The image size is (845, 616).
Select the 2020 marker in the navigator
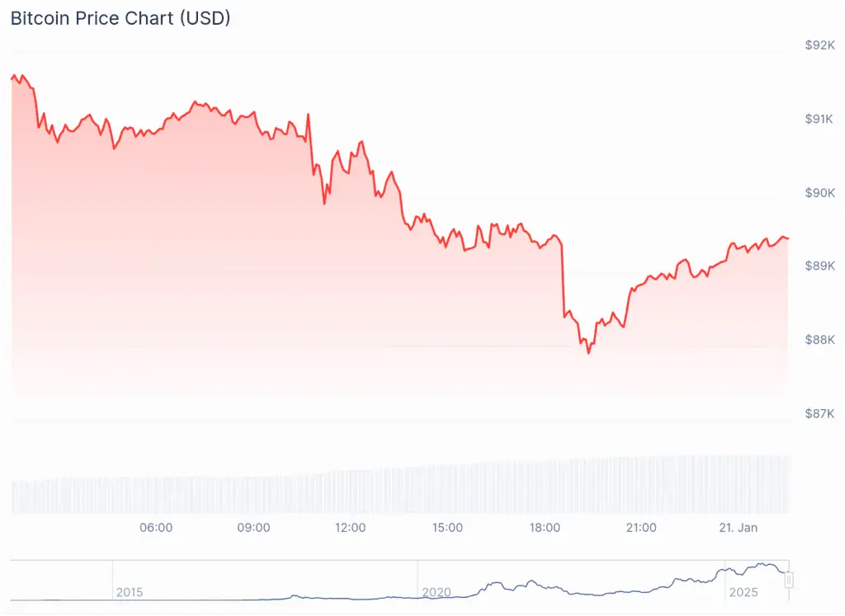click(x=437, y=592)
